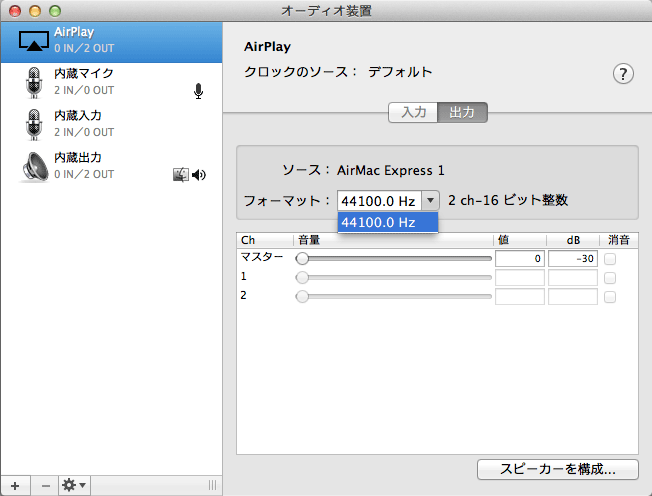Click the マスター volume slider
Image resolution: width=652 pixels, height=496 pixels.
[393, 259]
